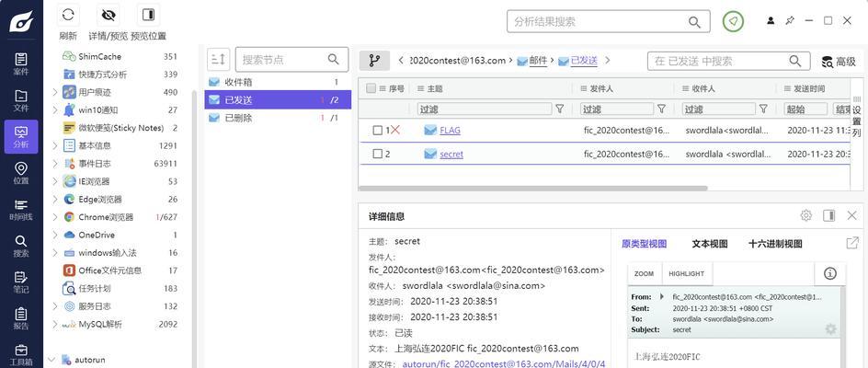Toggle the 详情/预览 eye icon

click(108, 16)
